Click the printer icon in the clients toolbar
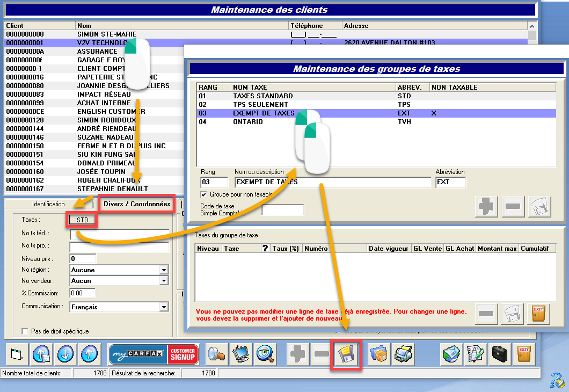The height and width of the screenshot is (392, 569). [403, 354]
